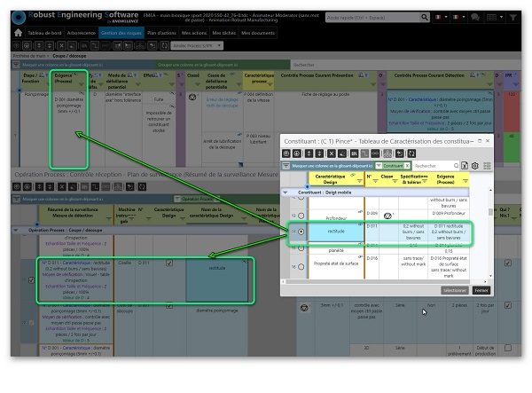Open the Exigence (Process) column filter in dialog
The image size is (532, 393).
point(465,182)
